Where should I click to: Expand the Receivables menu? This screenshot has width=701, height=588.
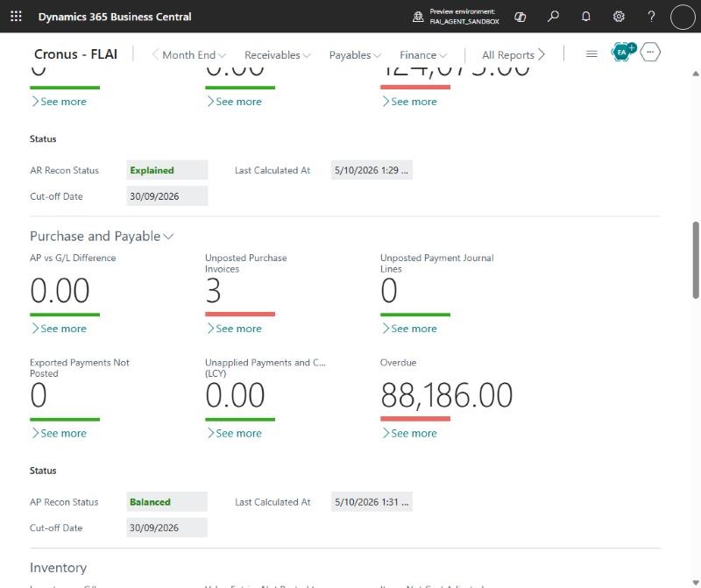[x=277, y=55]
